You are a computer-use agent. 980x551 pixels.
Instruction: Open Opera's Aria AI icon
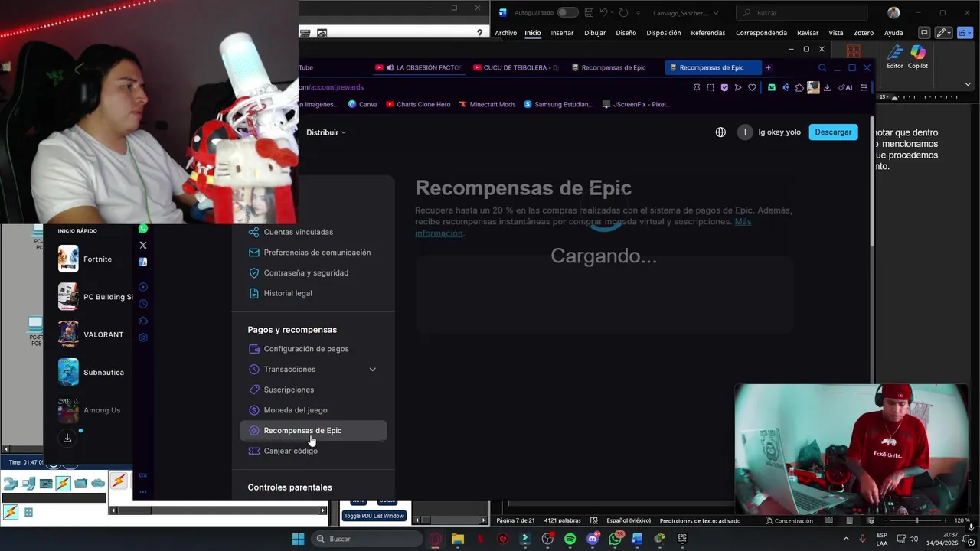point(845,87)
